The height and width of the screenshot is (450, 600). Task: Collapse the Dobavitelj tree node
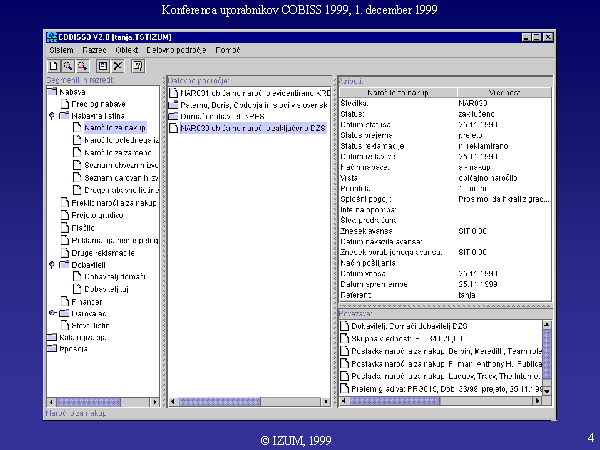51,264
